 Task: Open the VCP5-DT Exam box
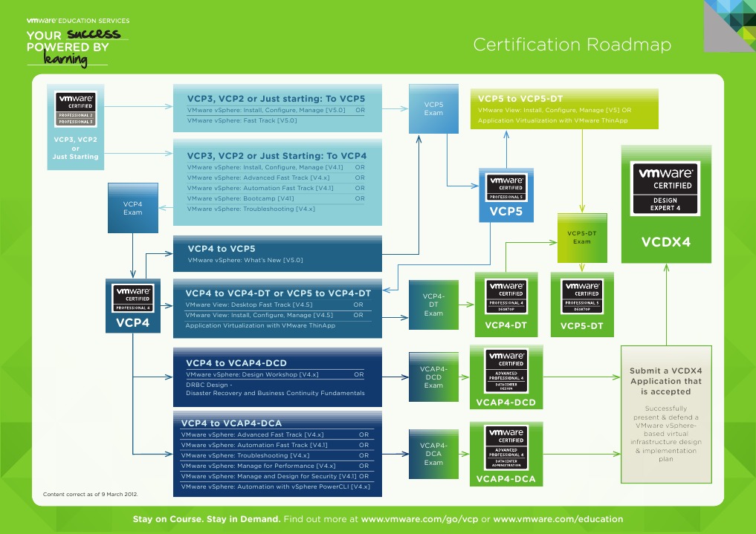582,238
